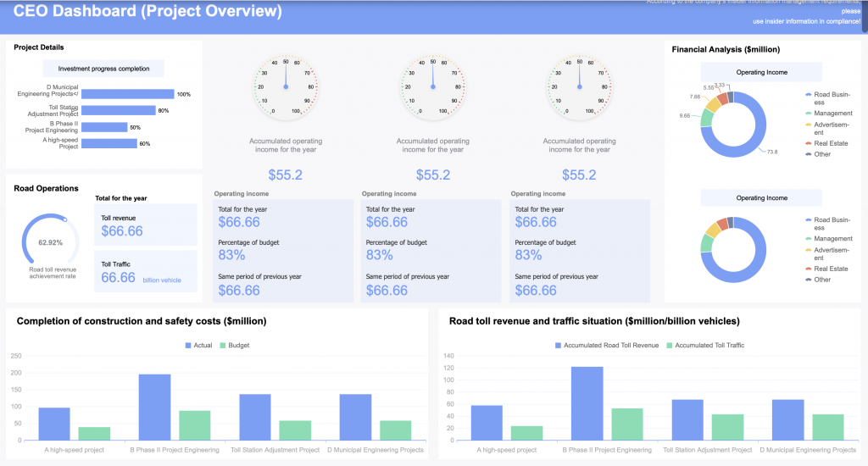The height and width of the screenshot is (466, 868).
Task: Toggle the Actual series in construction costs legend
Action: pos(198,346)
